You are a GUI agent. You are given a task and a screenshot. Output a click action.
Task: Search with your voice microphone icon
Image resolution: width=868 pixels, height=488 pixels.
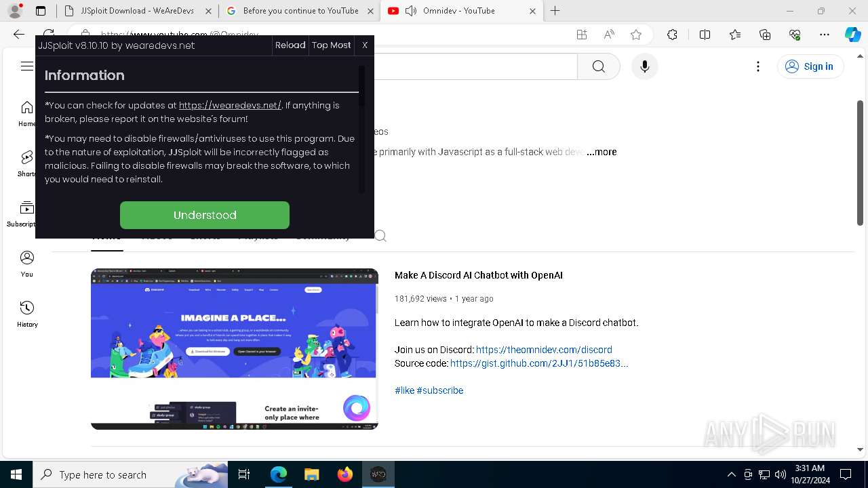point(645,66)
